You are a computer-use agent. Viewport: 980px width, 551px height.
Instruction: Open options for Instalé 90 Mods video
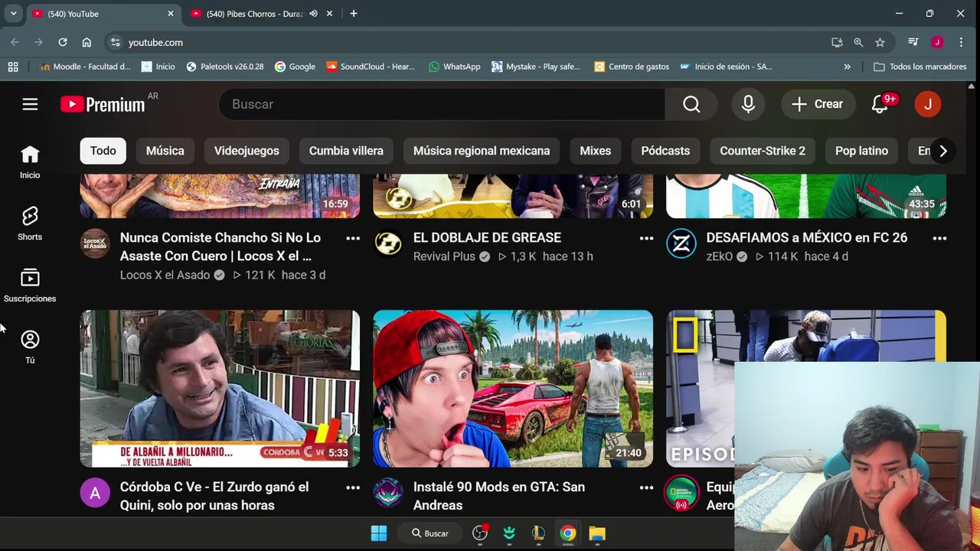tap(646, 487)
